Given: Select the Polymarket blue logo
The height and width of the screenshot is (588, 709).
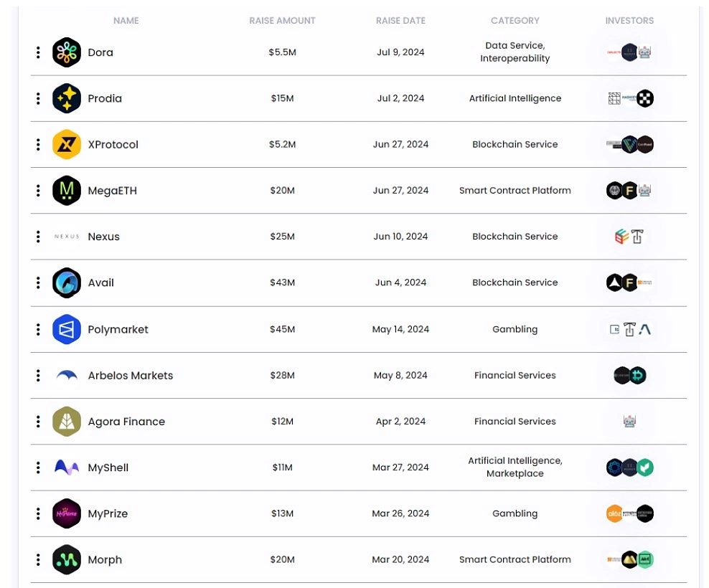Looking at the screenshot, I should point(66,329).
